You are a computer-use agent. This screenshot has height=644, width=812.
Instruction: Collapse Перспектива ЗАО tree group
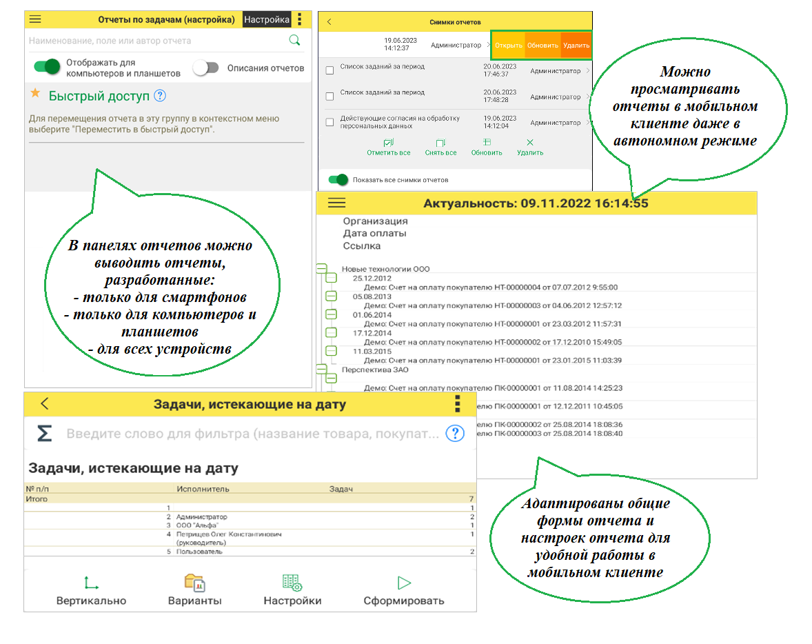(x=321, y=370)
